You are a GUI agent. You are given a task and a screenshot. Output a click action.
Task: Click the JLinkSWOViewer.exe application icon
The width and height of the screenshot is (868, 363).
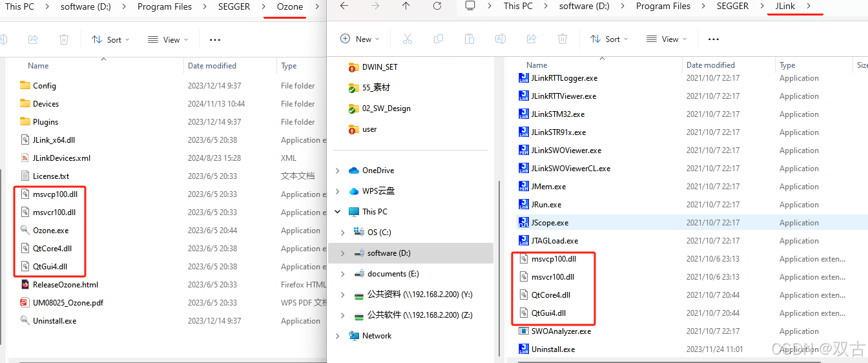pos(524,150)
